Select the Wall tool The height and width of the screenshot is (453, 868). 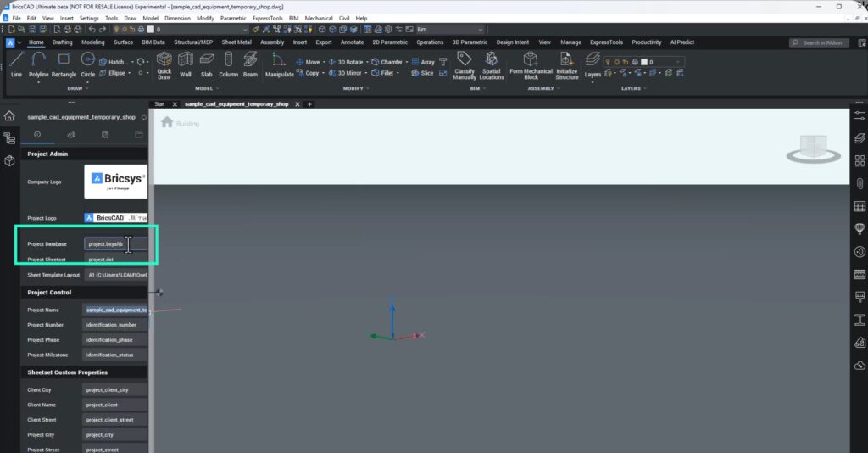pos(186,64)
